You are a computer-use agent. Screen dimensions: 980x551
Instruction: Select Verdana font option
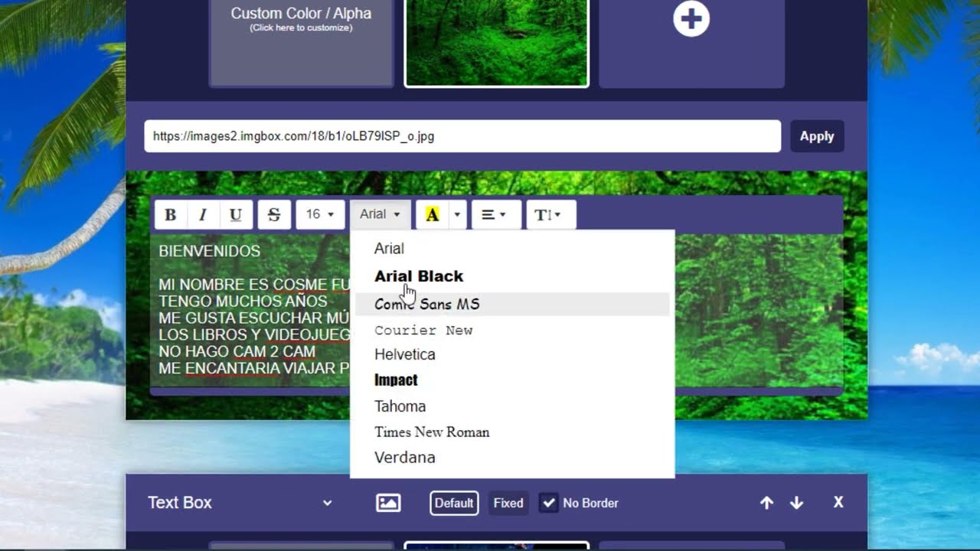pyautogui.click(x=512, y=458)
